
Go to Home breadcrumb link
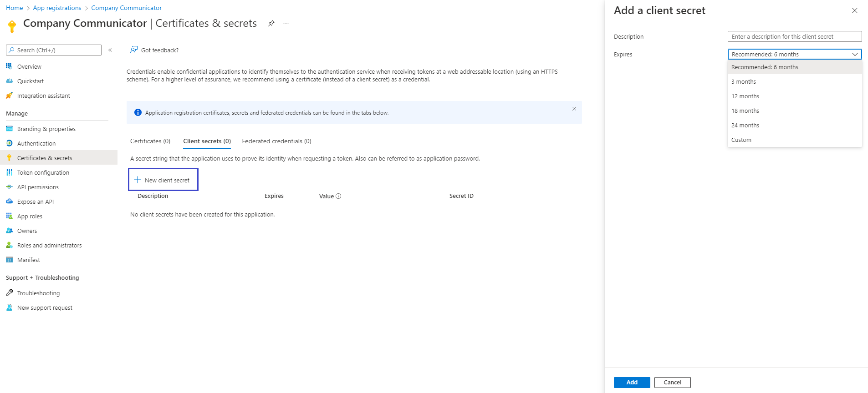click(15, 8)
